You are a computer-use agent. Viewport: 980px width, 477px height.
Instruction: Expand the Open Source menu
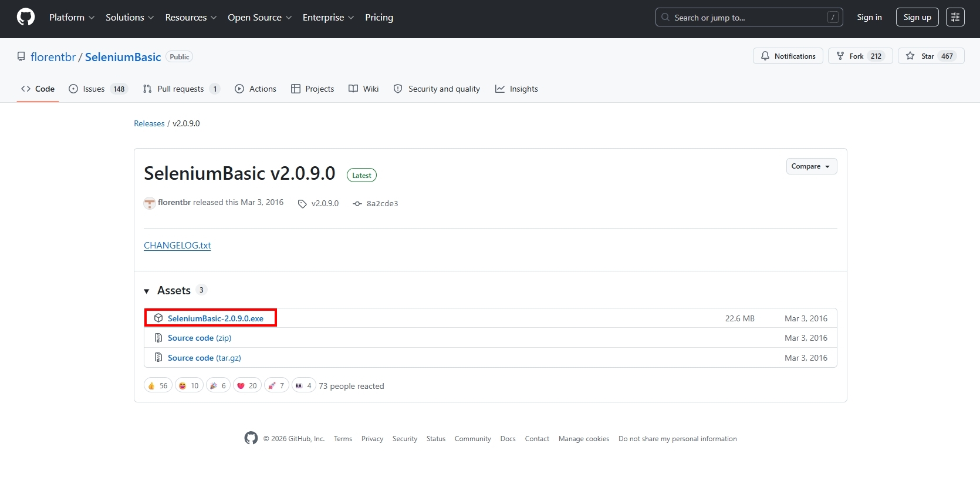pyautogui.click(x=259, y=18)
